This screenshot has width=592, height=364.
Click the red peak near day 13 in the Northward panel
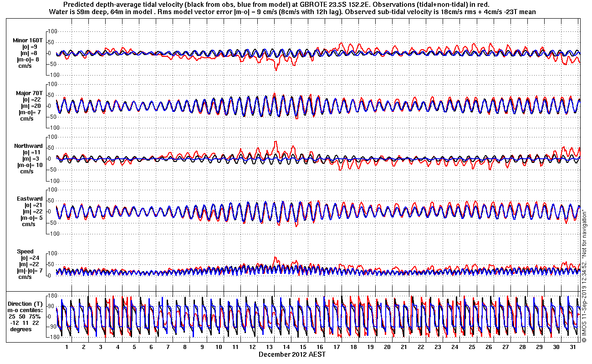point(276,142)
